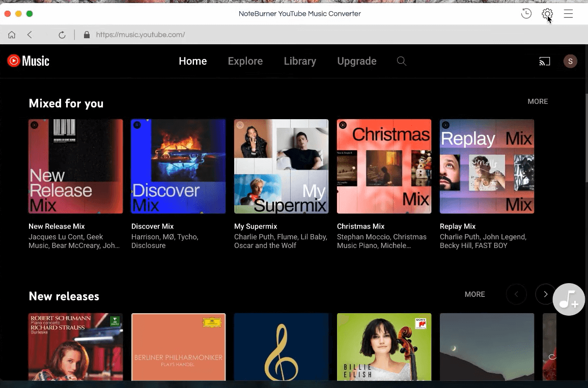Screen dimensions: 588x388
Task: Switch to the Library tab
Action: point(300,61)
